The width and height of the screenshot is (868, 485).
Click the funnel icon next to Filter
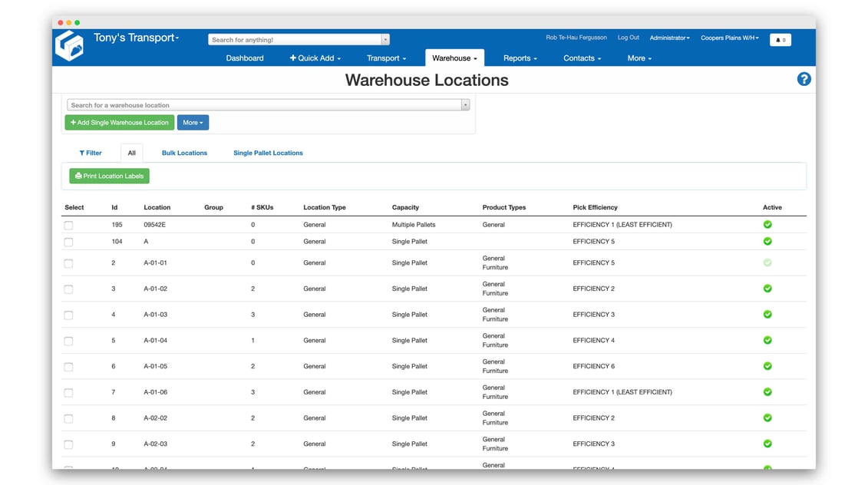point(83,153)
